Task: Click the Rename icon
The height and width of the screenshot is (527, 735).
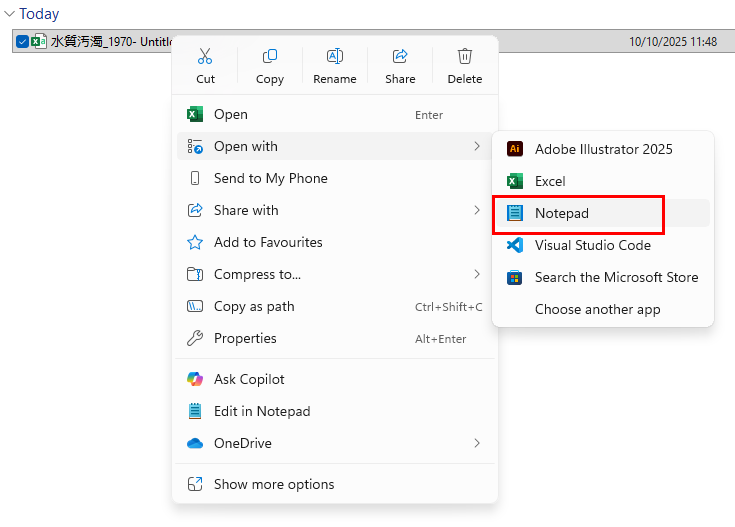Action: 335,57
